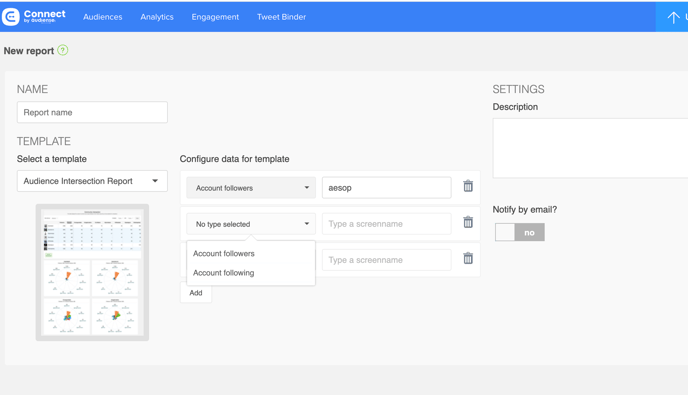Screen dimensions: 688x395
Task: Delete the aesop data row
Action: (x=468, y=186)
